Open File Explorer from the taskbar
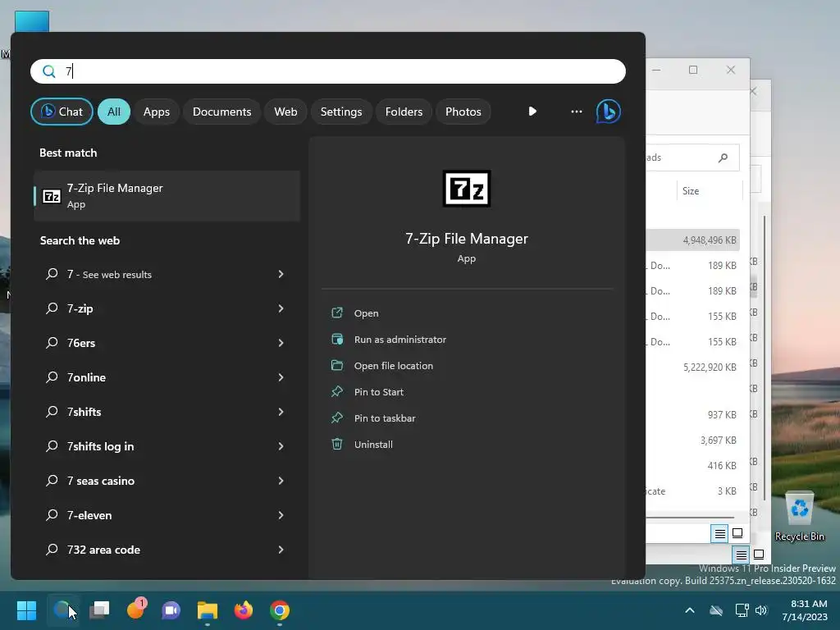This screenshot has width=840, height=630. pos(208,610)
